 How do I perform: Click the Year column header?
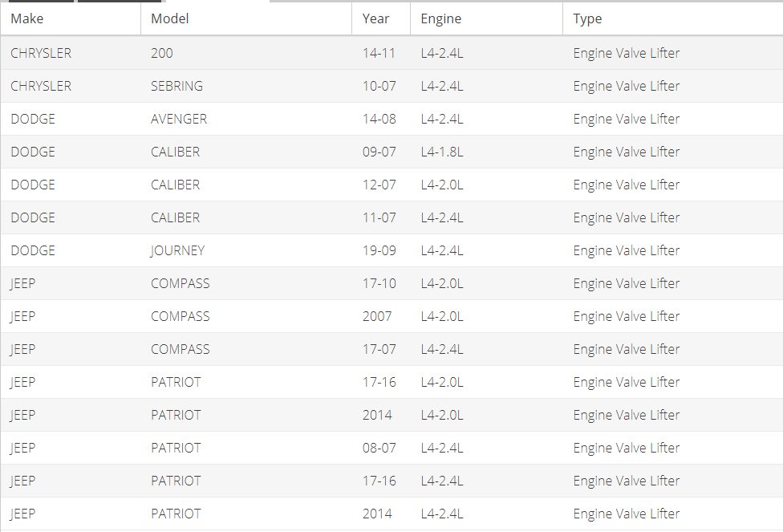(381, 19)
